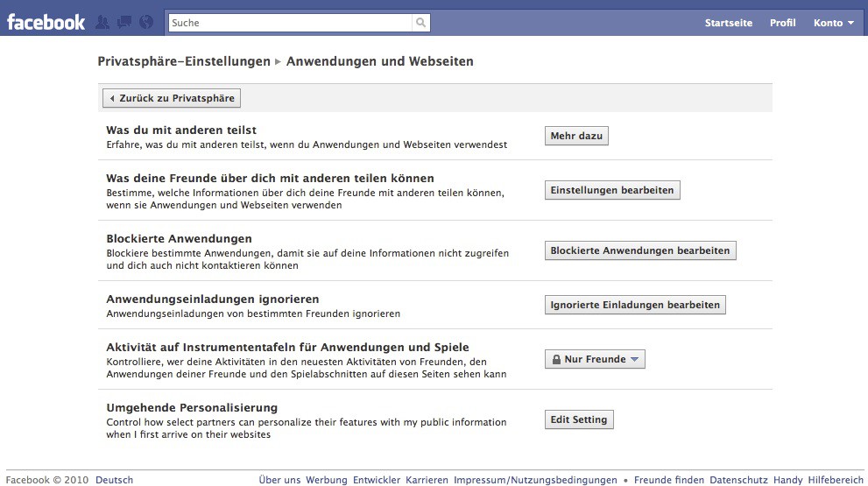The height and width of the screenshot is (486, 868).
Task: Open Handy footer link
Action: pyautogui.click(x=787, y=480)
